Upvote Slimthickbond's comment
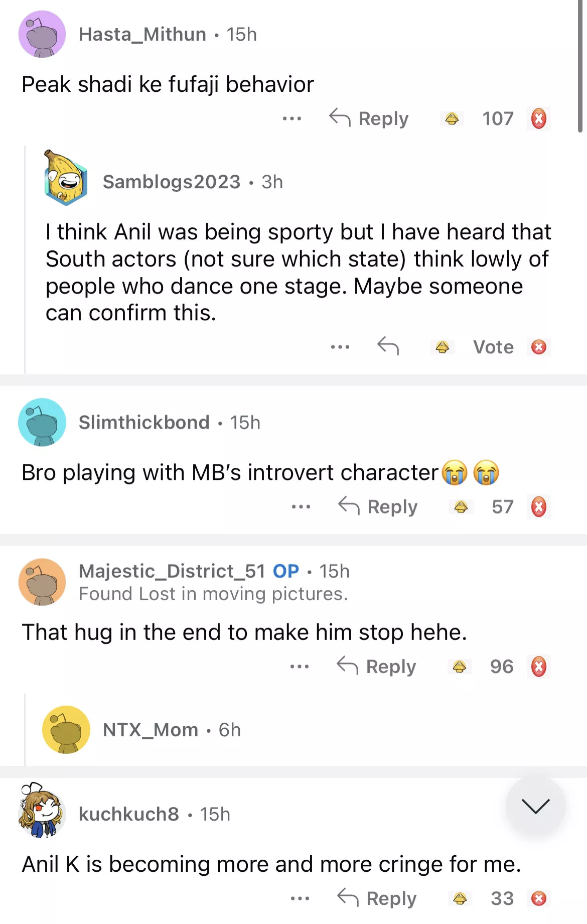This screenshot has width=587, height=924. pyautogui.click(x=461, y=507)
